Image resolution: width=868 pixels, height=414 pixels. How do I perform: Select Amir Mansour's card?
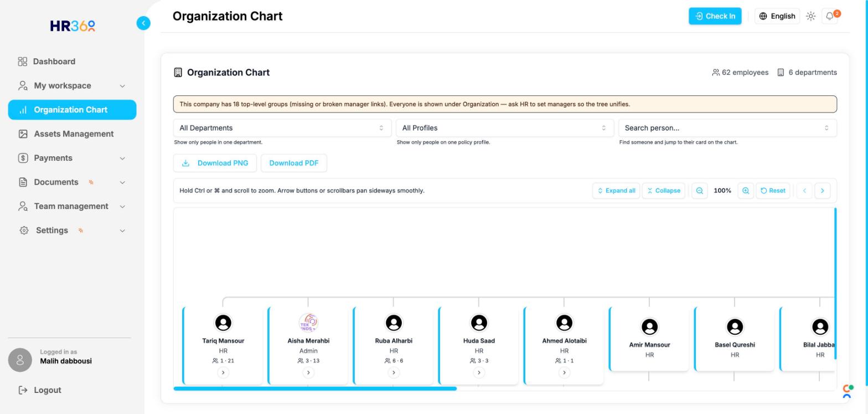coord(649,338)
